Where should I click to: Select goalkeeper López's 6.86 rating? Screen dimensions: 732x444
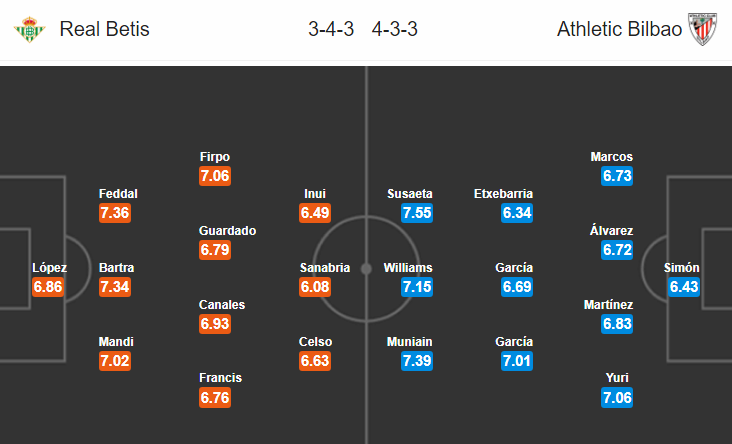tap(48, 287)
